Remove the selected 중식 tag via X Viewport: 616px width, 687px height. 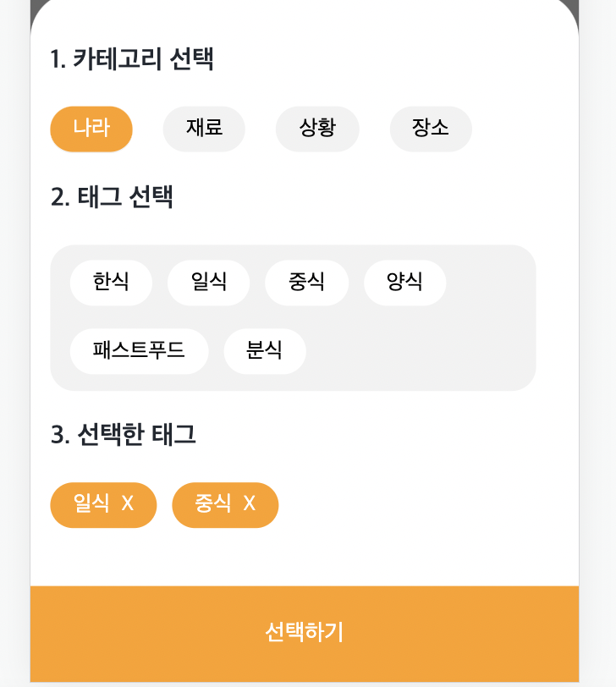[x=250, y=504]
